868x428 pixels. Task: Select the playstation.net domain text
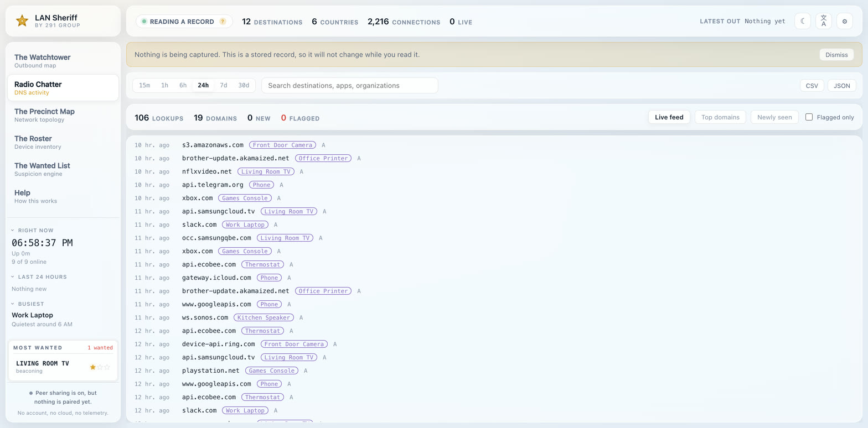point(211,370)
